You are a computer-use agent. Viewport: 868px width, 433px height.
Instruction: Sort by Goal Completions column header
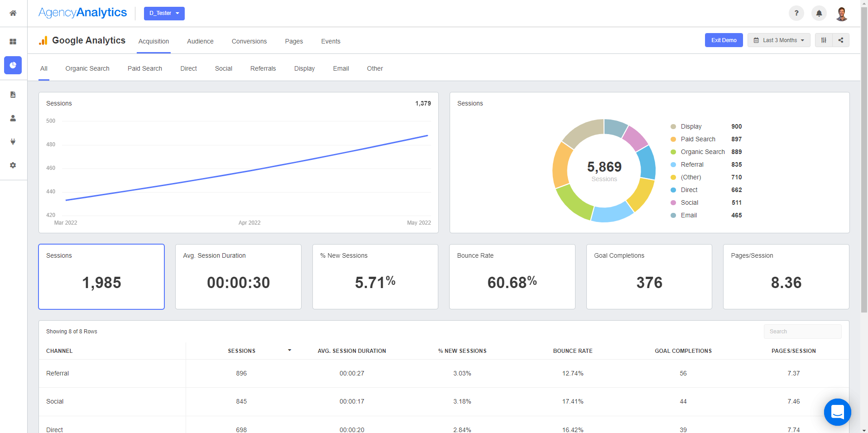coord(683,351)
